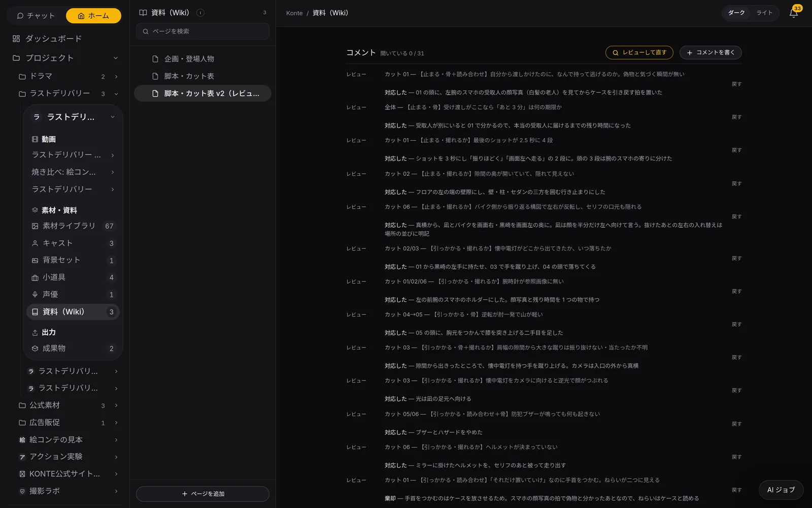This screenshot has width=812, height=508.
Task: Focus the ページを検索 search field
Action: tap(202, 31)
